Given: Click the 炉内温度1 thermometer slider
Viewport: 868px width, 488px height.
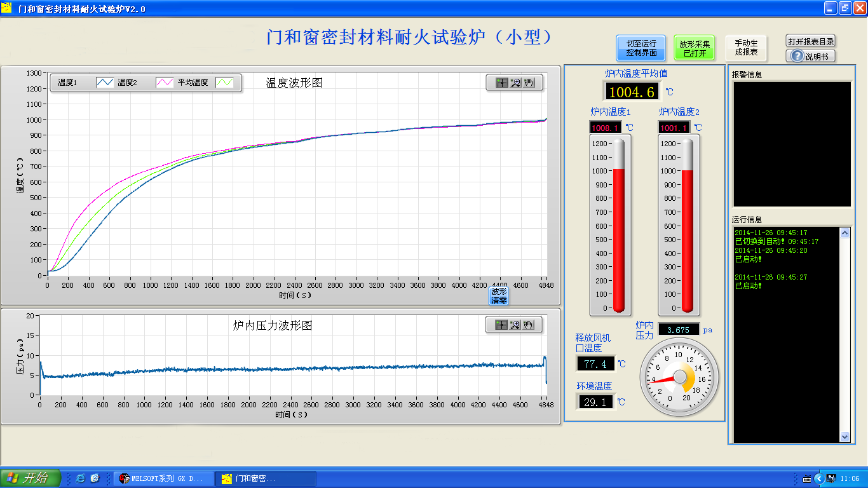Looking at the screenshot, I should coord(619,226).
